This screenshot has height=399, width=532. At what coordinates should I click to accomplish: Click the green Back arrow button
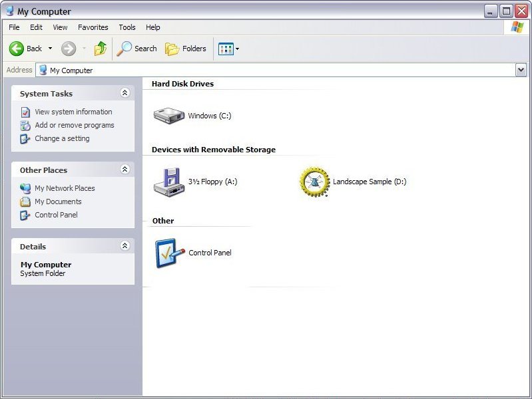click(16, 49)
